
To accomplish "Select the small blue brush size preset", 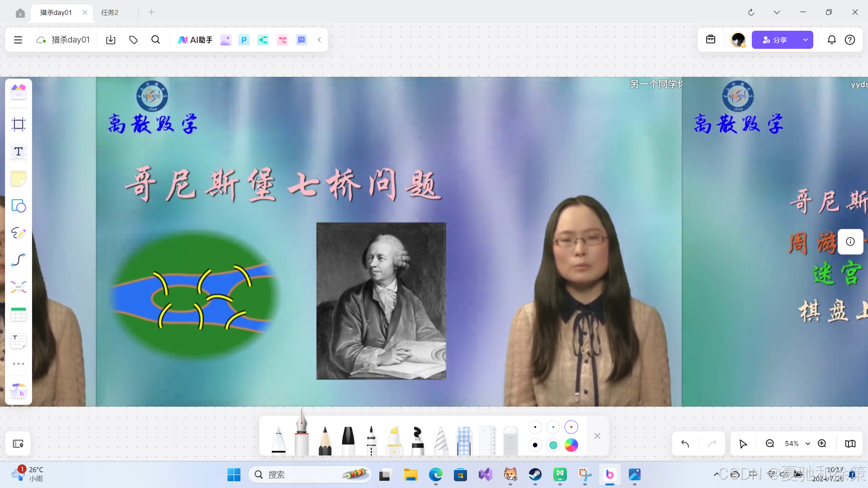I will 553,427.
